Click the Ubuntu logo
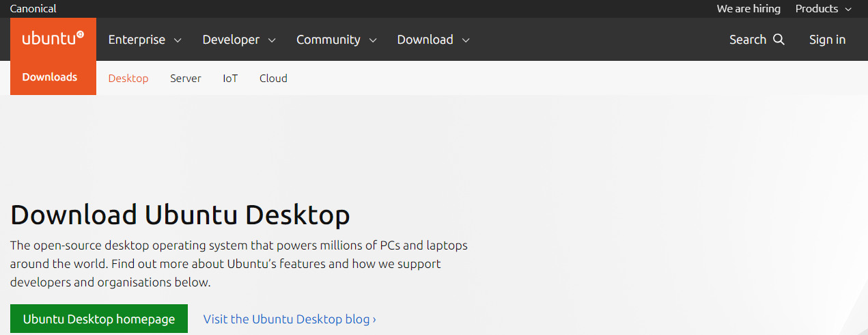 coord(53,38)
